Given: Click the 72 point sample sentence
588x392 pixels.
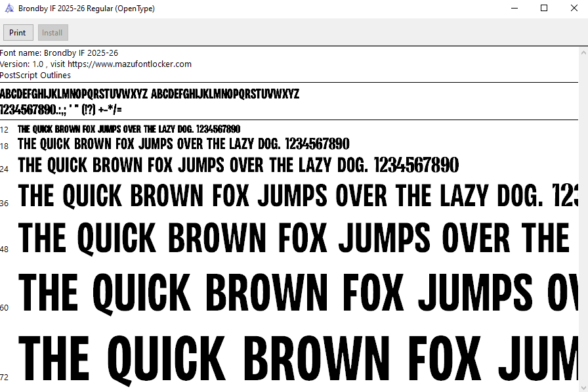Looking at the screenshot, I should tap(295, 360).
